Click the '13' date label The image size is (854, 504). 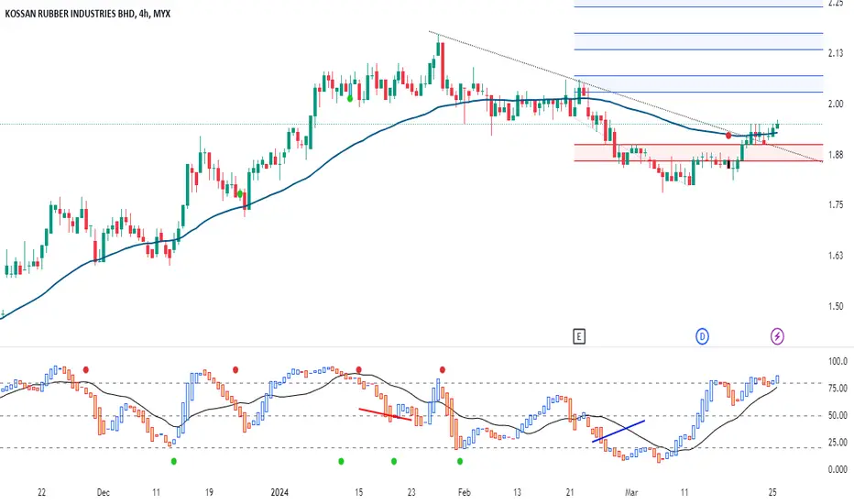click(517, 493)
